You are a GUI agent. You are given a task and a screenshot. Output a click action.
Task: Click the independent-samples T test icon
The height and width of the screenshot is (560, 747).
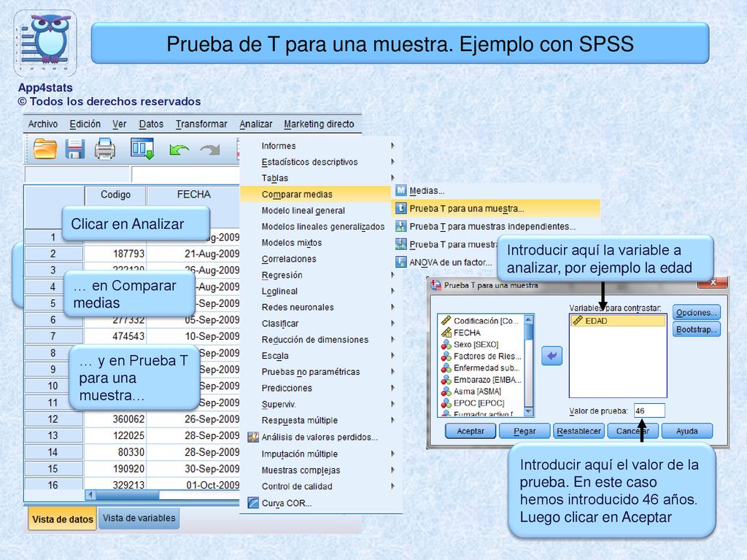tap(401, 226)
